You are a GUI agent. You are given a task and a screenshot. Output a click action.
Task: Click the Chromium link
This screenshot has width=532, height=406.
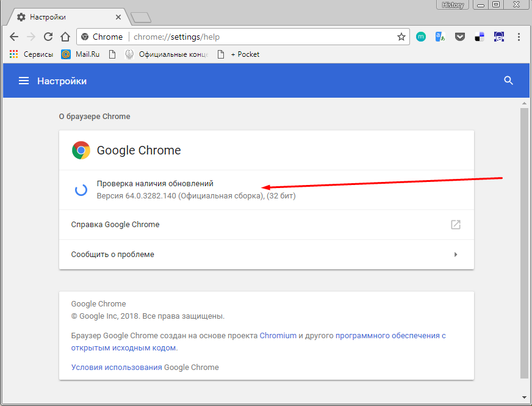click(x=278, y=336)
